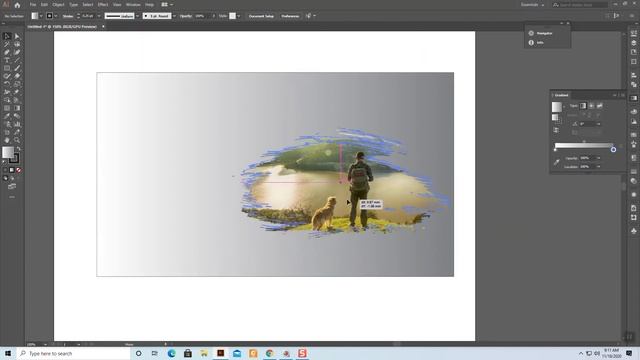
Task: Click the Windows taskbar search box
Action: click(x=73, y=353)
